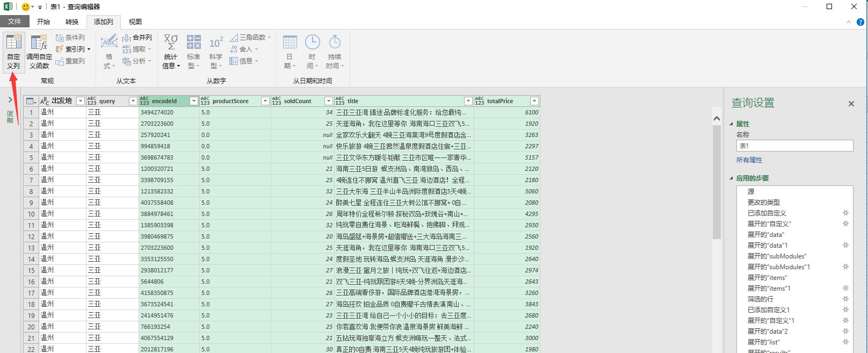Open the 持续时间 duration tool
This screenshot has width=868, height=353.
[x=335, y=52]
